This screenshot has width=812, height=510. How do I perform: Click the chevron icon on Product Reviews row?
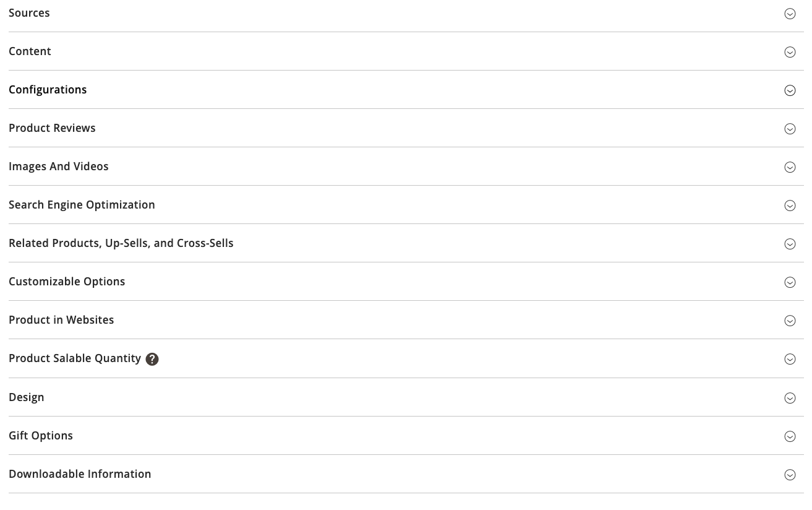pyautogui.click(x=790, y=129)
